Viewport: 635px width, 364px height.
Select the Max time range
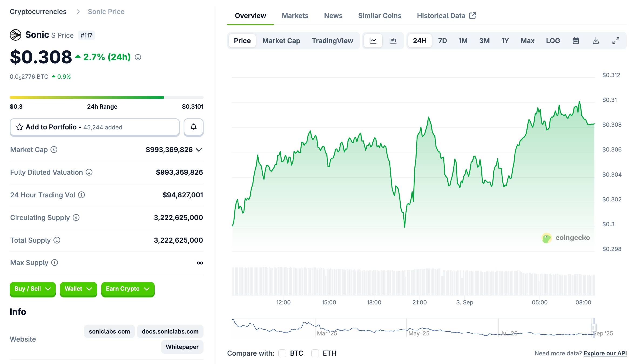pyautogui.click(x=528, y=41)
